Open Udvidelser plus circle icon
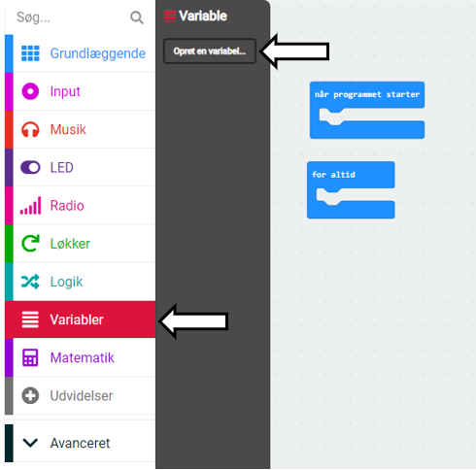476x470 pixels. pos(30,395)
